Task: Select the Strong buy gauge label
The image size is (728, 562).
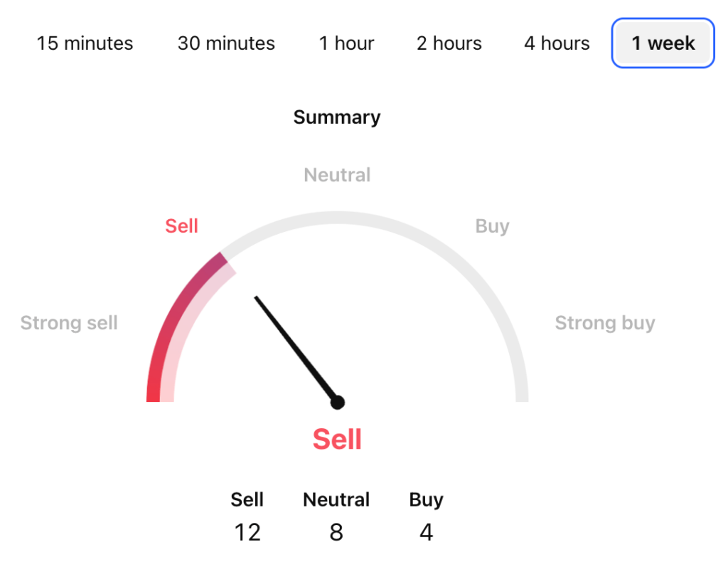Action: pyautogui.click(x=605, y=323)
